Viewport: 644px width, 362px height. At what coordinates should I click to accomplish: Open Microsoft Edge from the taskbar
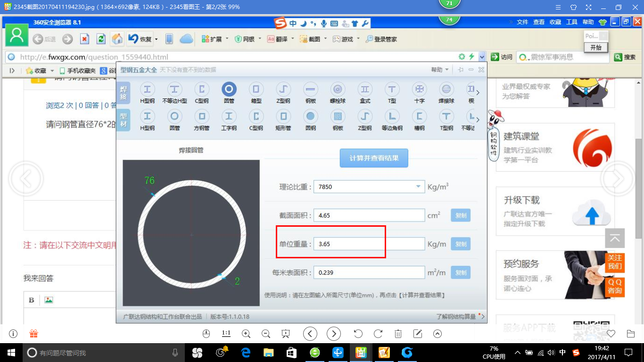pyautogui.click(x=246, y=352)
